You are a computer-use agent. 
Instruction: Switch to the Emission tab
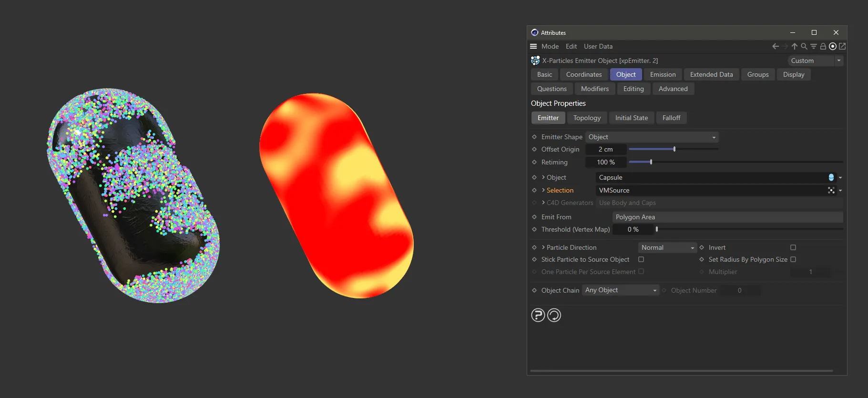pyautogui.click(x=663, y=74)
